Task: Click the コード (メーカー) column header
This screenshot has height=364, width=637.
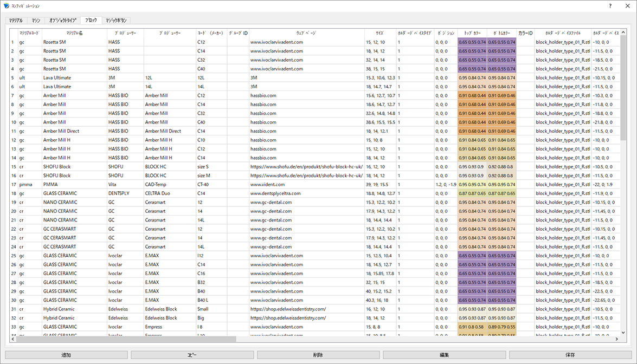Action: click(211, 33)
